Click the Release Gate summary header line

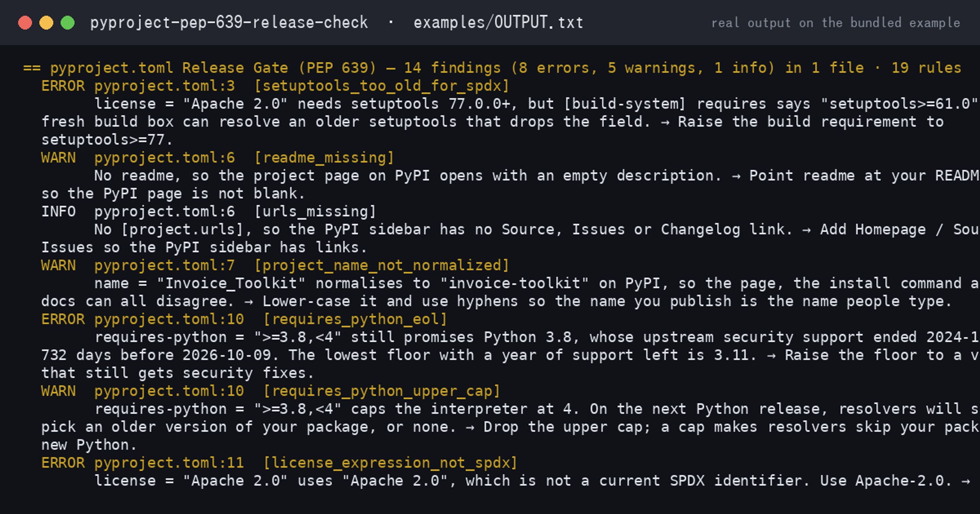click(x=492, y=68)
